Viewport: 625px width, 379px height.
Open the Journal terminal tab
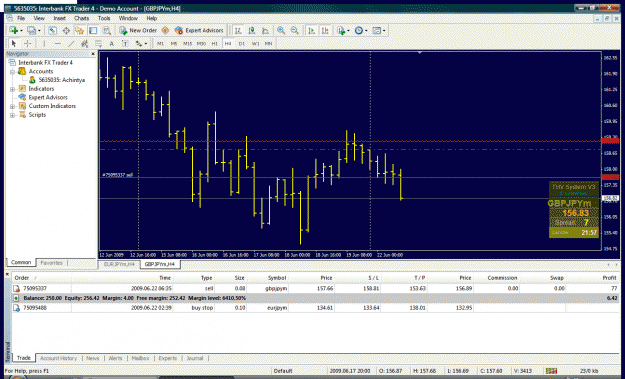tap(195, 358)
